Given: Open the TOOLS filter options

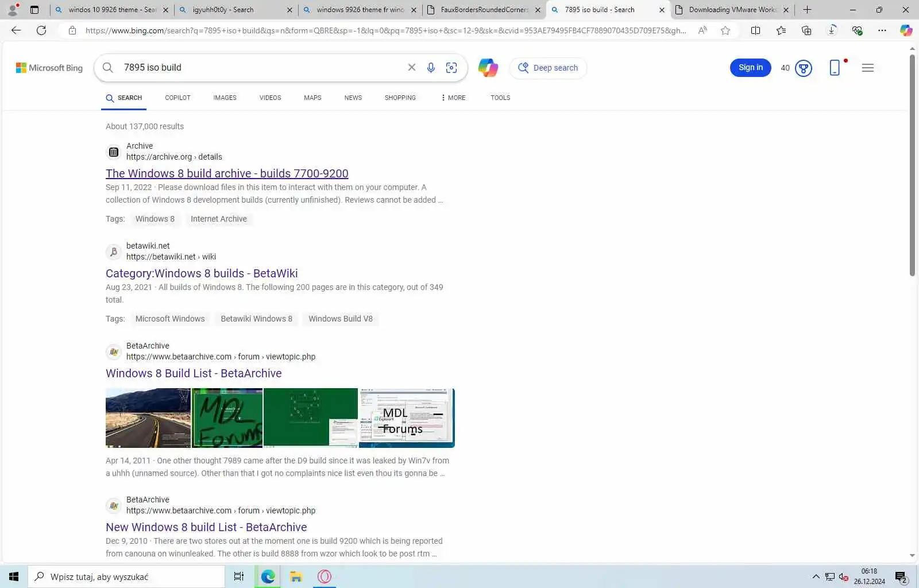Looking at the screenshot, I should (x=500, y=98).
